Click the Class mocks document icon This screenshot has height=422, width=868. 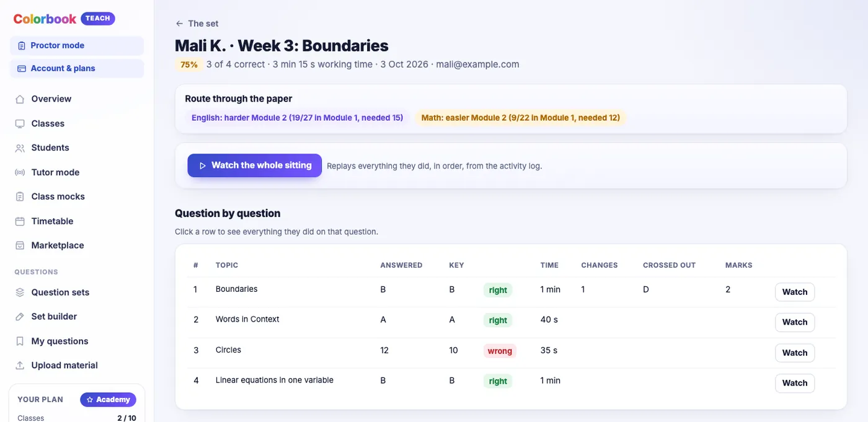[x=20, y=197]
